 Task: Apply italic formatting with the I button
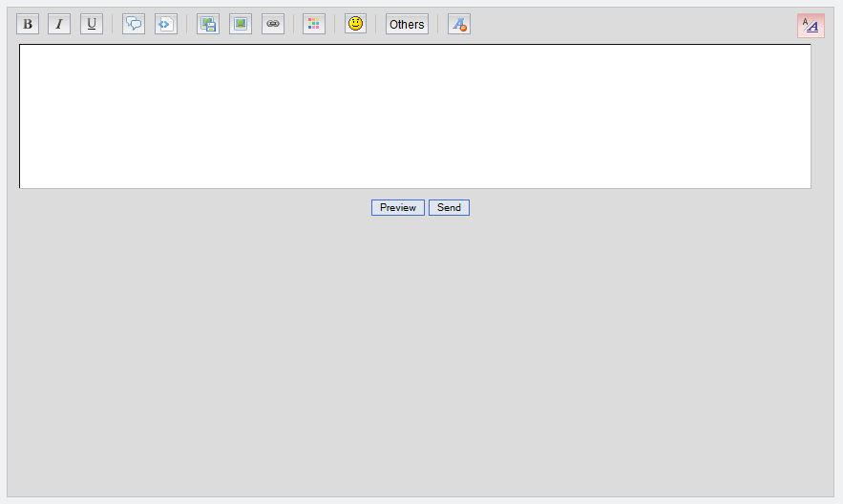[x=59, y=24]
